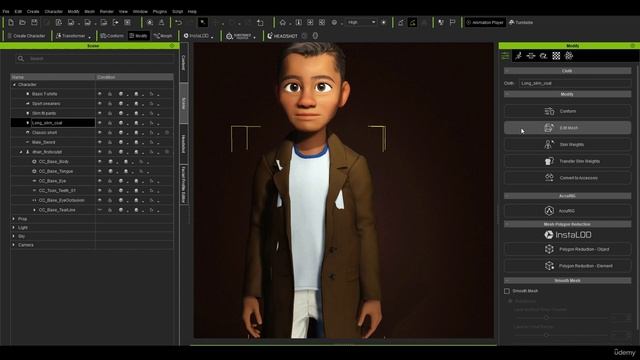
Task: Open the checkerboard Texture tab icon
Action: pos(556,56)
